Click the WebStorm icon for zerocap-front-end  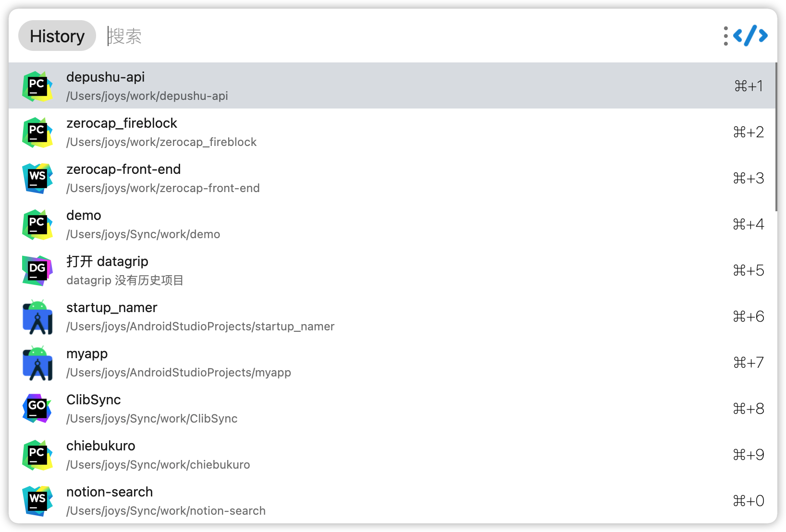(x=37, y=179)
